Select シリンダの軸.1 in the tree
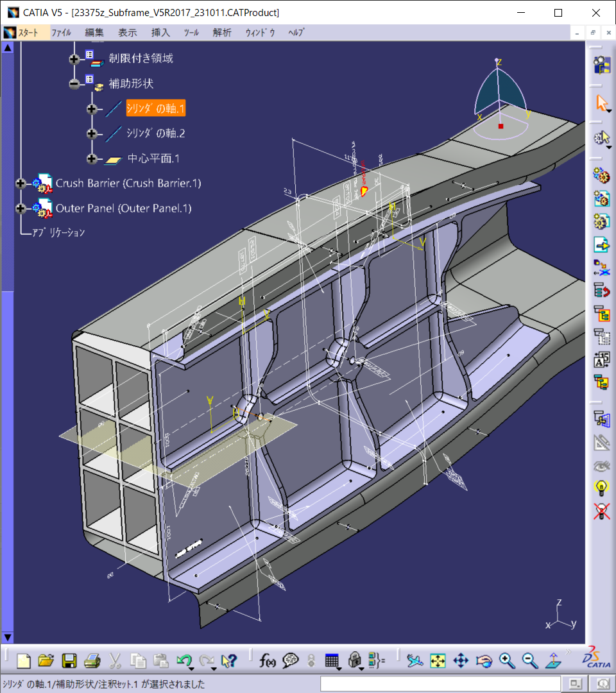The width and height of the screenshot is (616, 693). click(155, 108)
